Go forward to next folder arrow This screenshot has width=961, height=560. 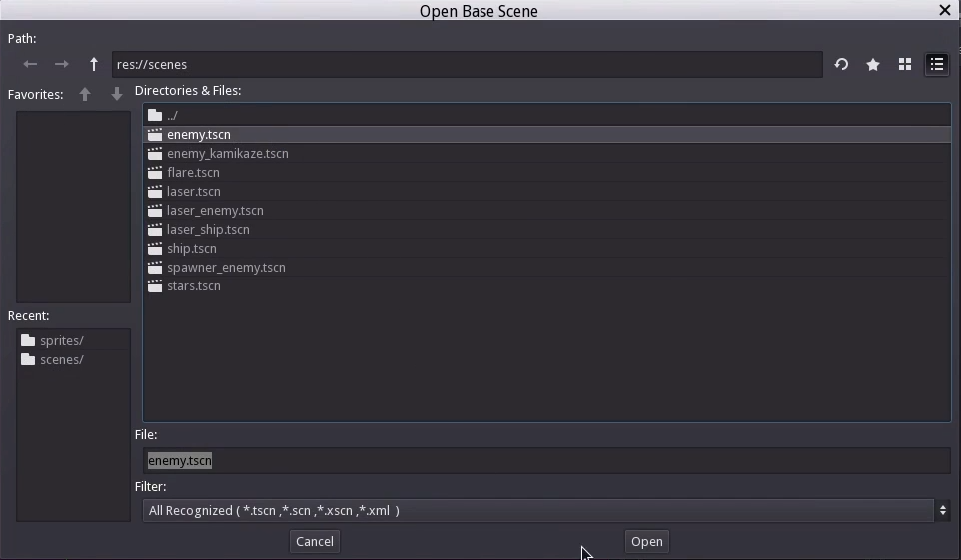click(61, 64)
